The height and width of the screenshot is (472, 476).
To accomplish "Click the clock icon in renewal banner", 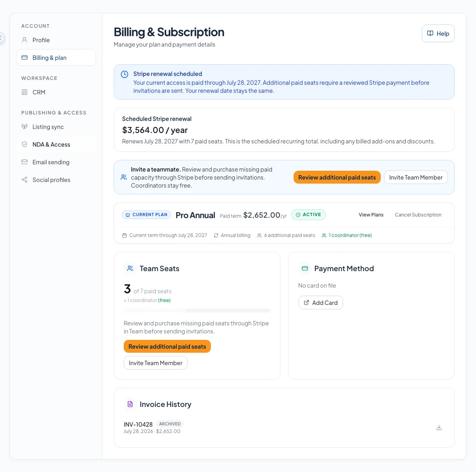I will pyautogui.click(x=125, y=74).
